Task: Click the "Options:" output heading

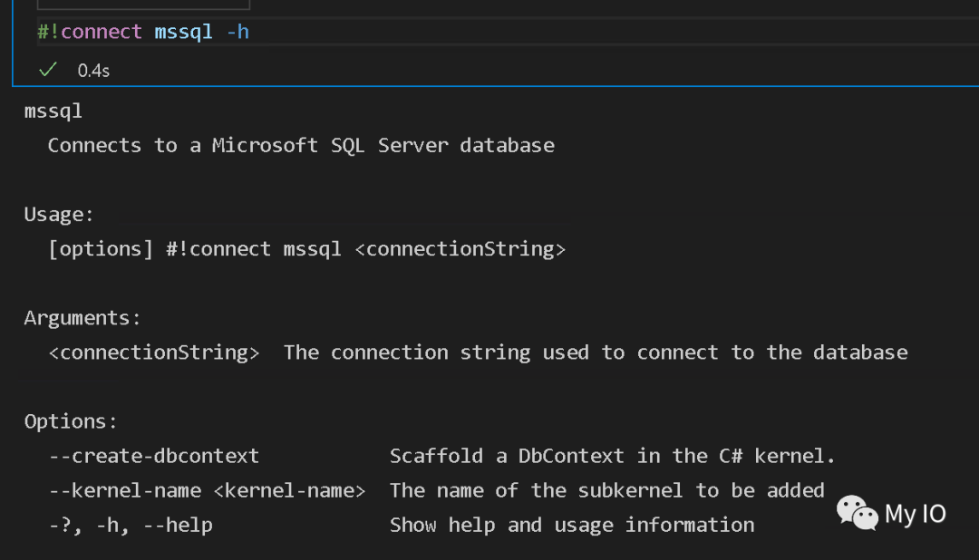Action: coord(71,421)
